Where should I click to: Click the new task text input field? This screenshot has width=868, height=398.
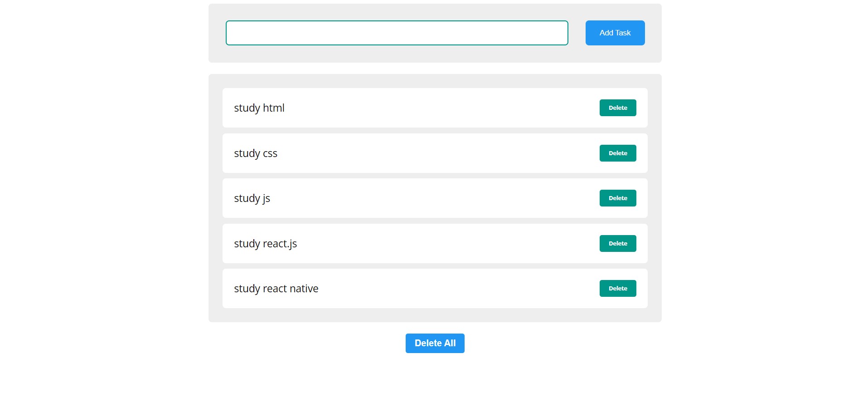[397, 33]
